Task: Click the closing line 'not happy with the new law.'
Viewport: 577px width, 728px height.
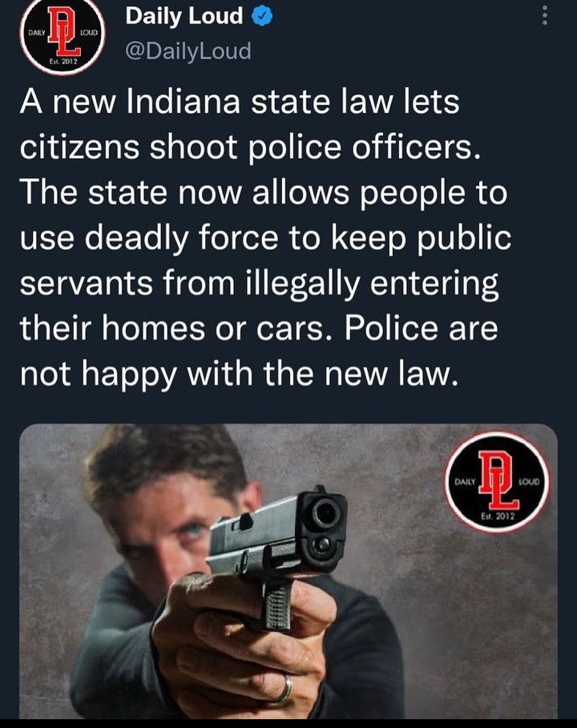Action: (239, 374)
